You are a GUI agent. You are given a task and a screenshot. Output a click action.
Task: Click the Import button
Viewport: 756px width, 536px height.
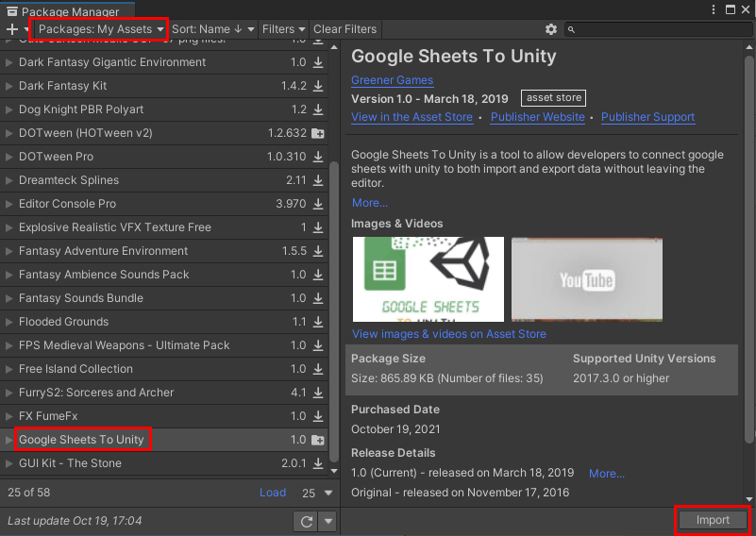point(713,520)
